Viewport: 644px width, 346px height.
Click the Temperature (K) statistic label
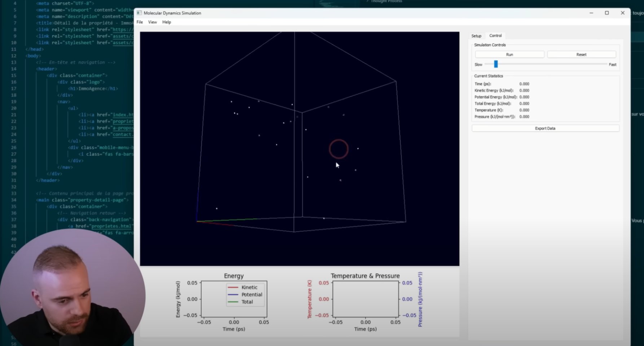[x=489, y=110]
